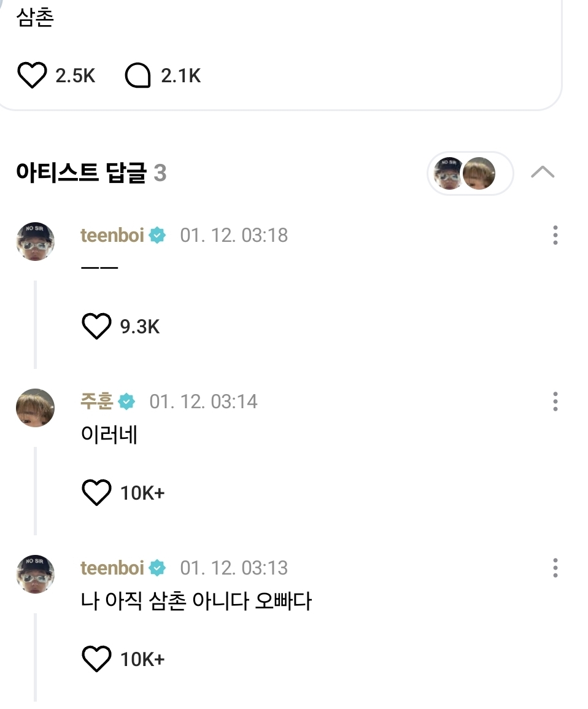
Task: Tap verified badge on teenboi's 03:18 reply
Action: point(157,235)
